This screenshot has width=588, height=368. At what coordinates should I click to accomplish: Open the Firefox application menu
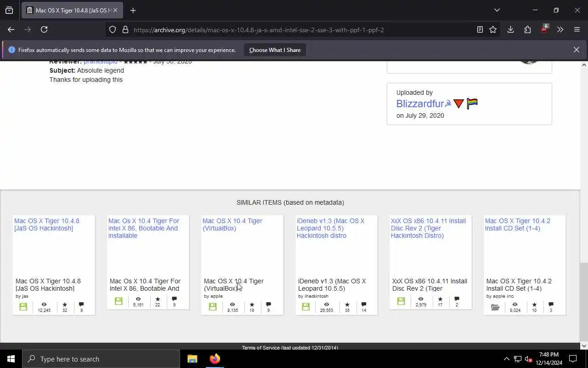[x=577, y=29]
